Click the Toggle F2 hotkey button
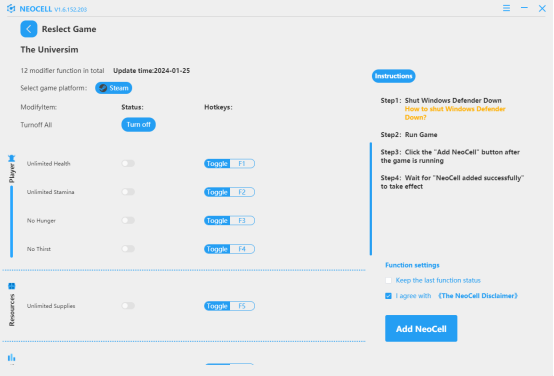Screen dimensions: 554x376 click(229, 192)
